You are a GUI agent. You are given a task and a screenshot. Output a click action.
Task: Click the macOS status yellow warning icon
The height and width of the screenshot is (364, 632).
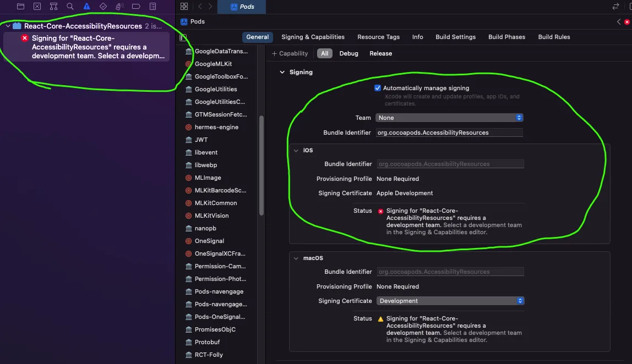(x=380, y=319)
